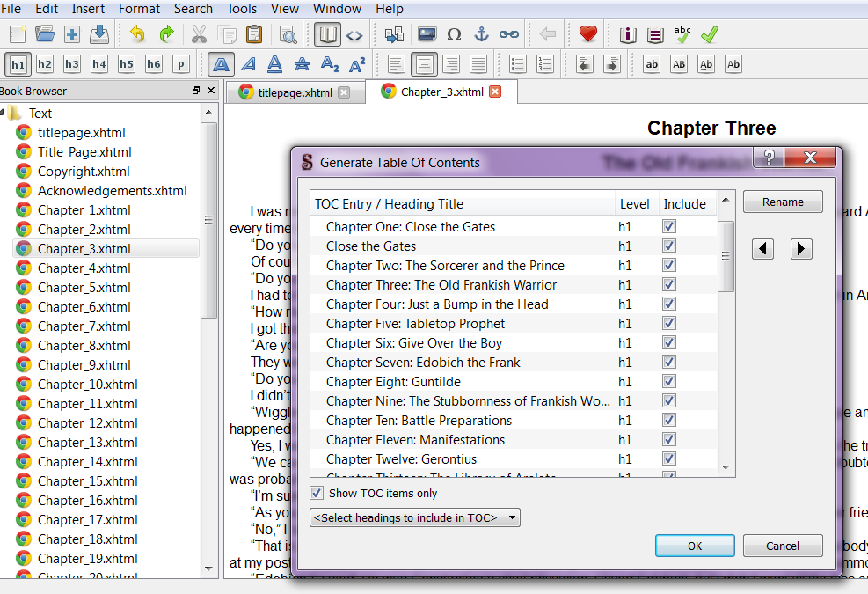This screenshot has height=594, width=868.
Task: Cut selection with the scissors icon
Action: [199, 34]
